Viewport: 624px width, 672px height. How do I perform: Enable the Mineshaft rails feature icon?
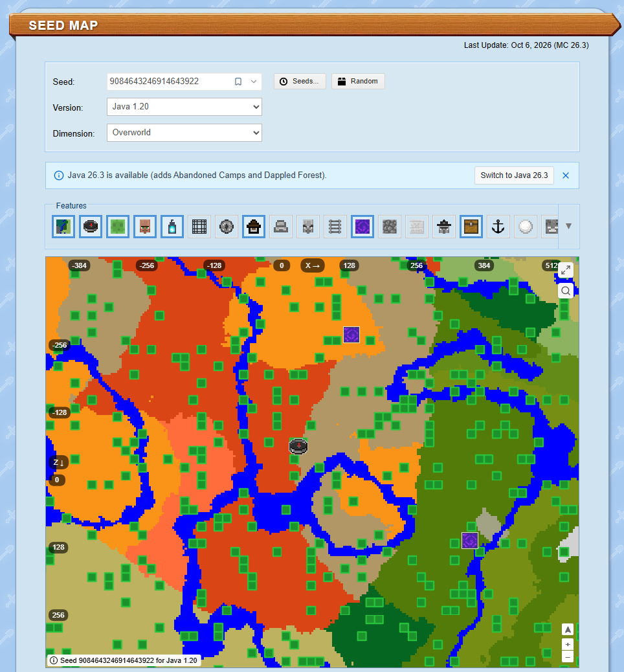[335, 227]
